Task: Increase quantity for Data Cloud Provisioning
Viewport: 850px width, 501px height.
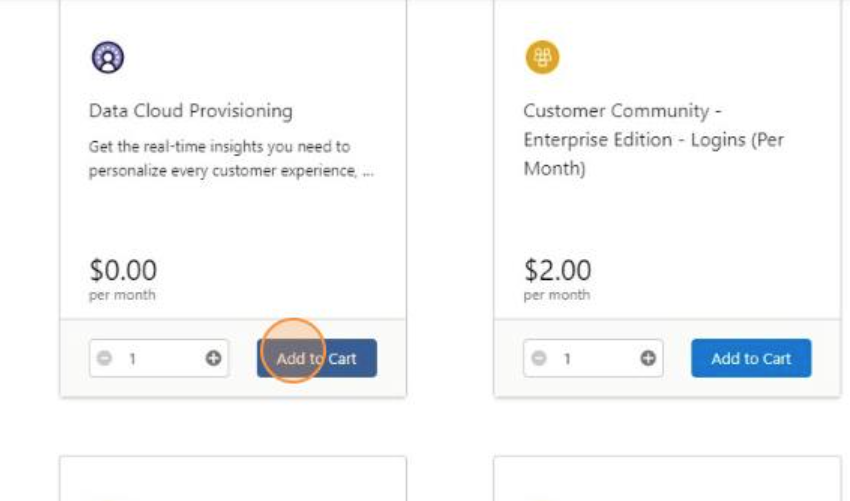Action: (213, 358)
